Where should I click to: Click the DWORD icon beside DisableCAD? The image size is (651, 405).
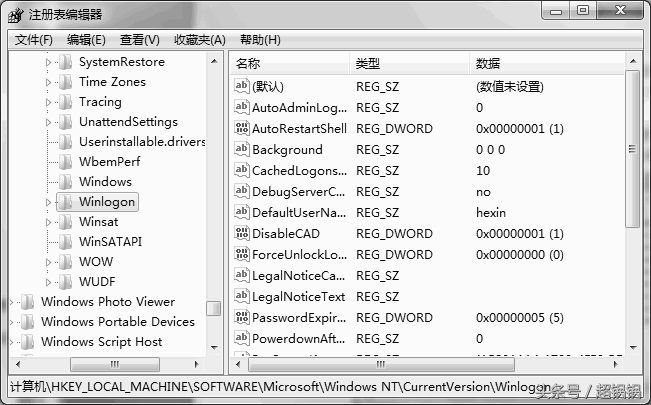pos(242,233)
